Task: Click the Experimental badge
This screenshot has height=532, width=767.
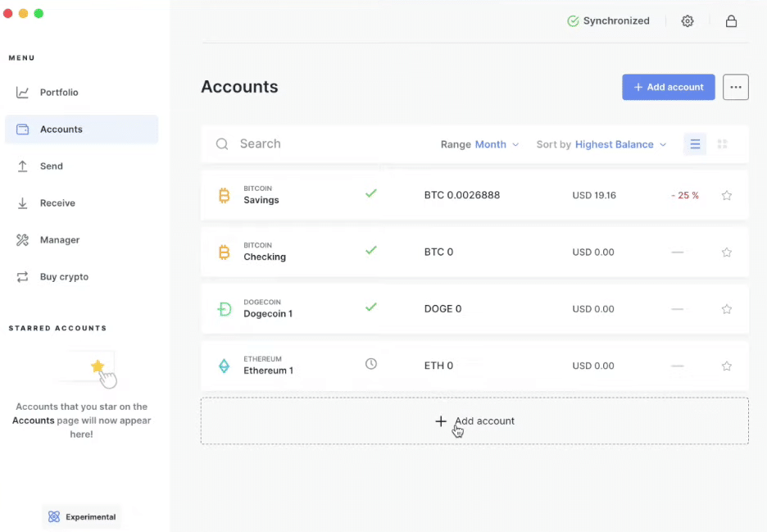Action: (82, 516)
